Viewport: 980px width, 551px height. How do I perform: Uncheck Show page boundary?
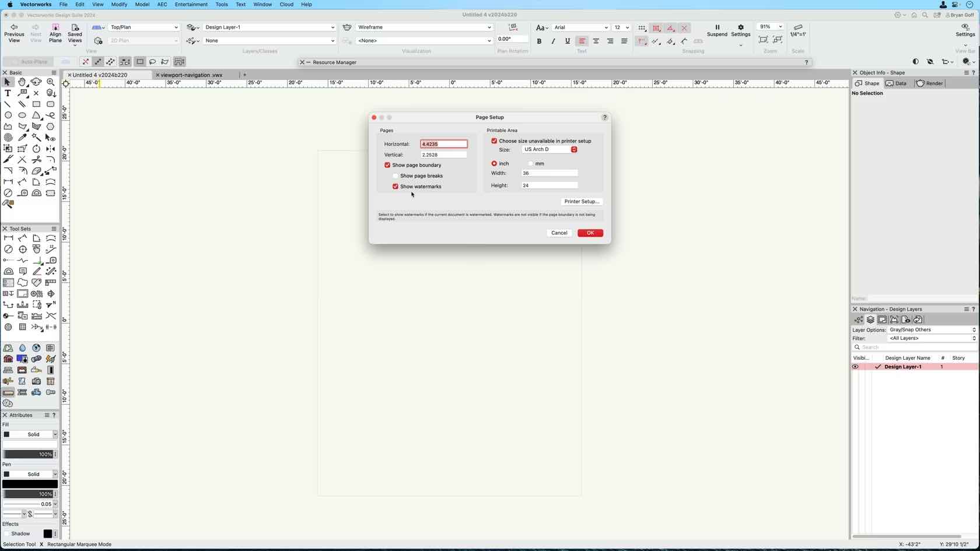point(387,165)
